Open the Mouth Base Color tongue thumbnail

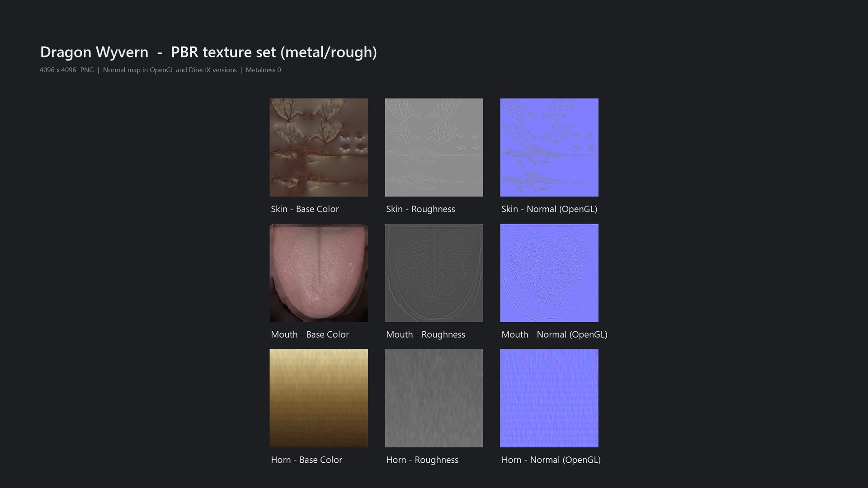click(x=319, y=273)
